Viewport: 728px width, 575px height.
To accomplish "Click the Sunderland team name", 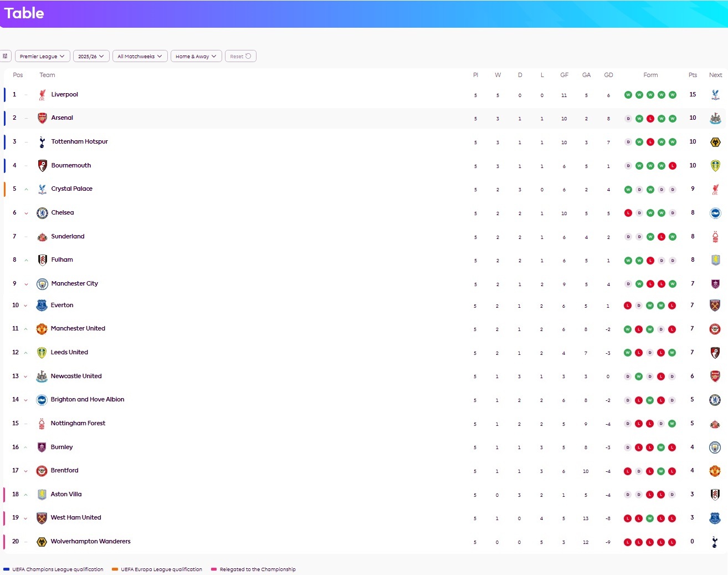I will coord(68,237).
